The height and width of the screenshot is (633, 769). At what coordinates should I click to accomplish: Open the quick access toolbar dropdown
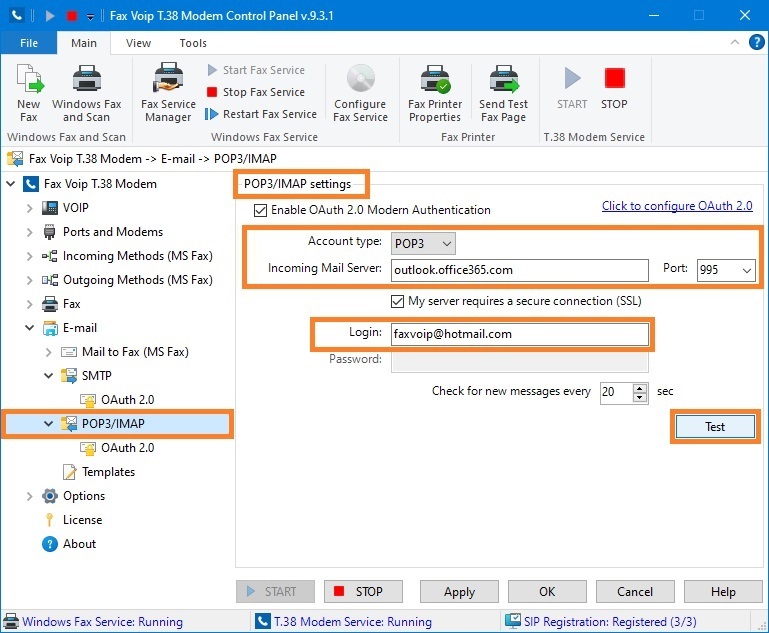(90, 17)
